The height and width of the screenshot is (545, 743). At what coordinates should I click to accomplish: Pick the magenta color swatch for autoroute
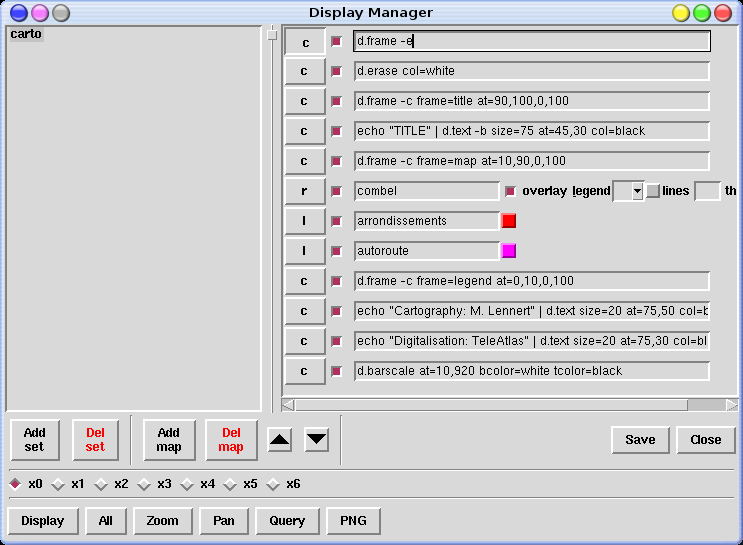[509, 251]
